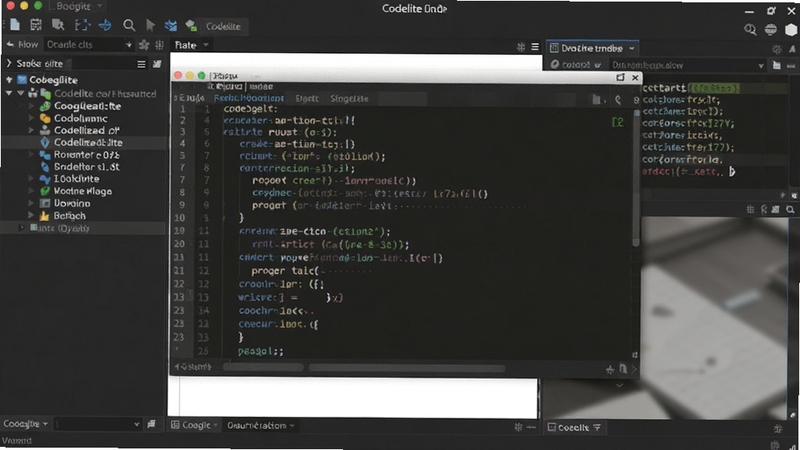
Task: Open the Ocadle clts dropdown
Action: (89, 45)
